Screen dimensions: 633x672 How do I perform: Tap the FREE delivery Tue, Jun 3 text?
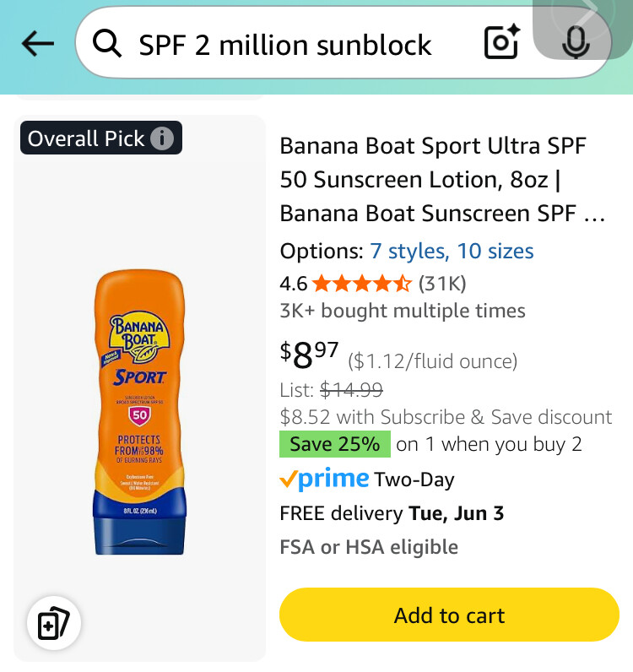392,513
